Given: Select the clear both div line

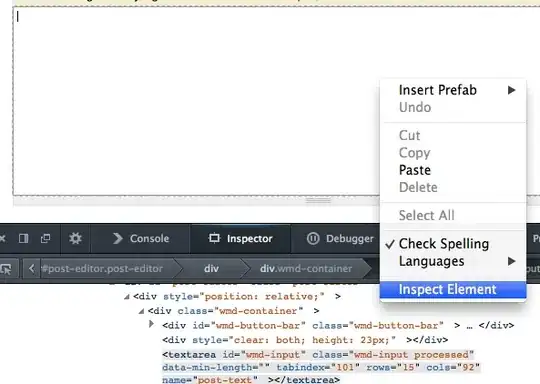Looking at the screenshot, I should [305, 340].
